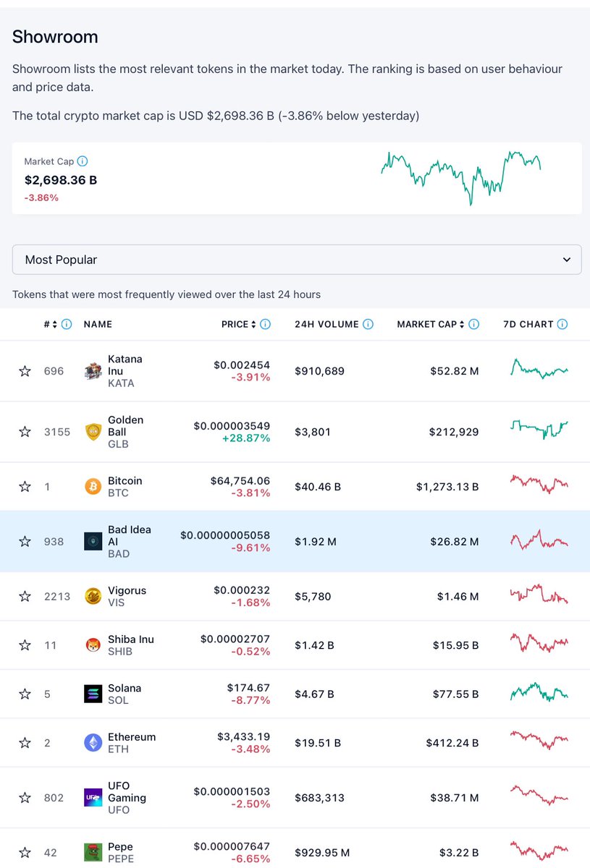Click the Bitcoin 7D chart
The width and height of the screenshot is (590, 868).
[x=539, y=484]
